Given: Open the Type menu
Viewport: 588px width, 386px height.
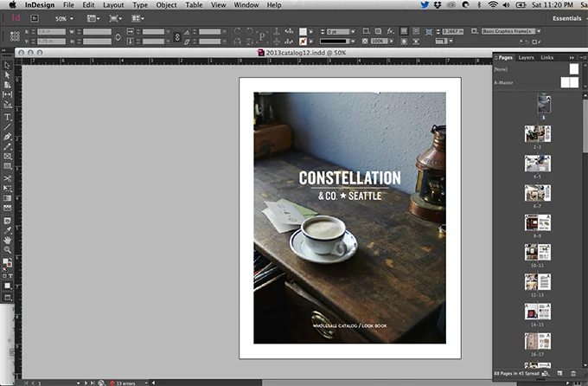Looking at the screenshot, I should (x=140, y=5).
